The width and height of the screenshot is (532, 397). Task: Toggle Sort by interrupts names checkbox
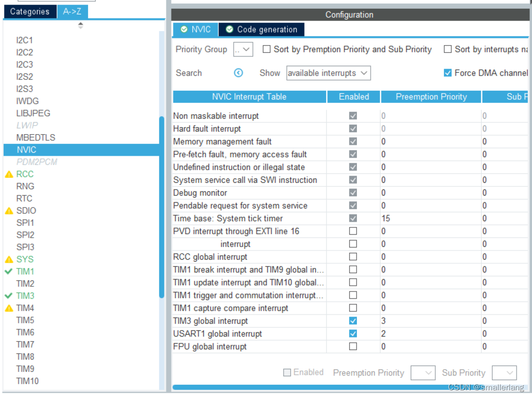click(448, 50)
